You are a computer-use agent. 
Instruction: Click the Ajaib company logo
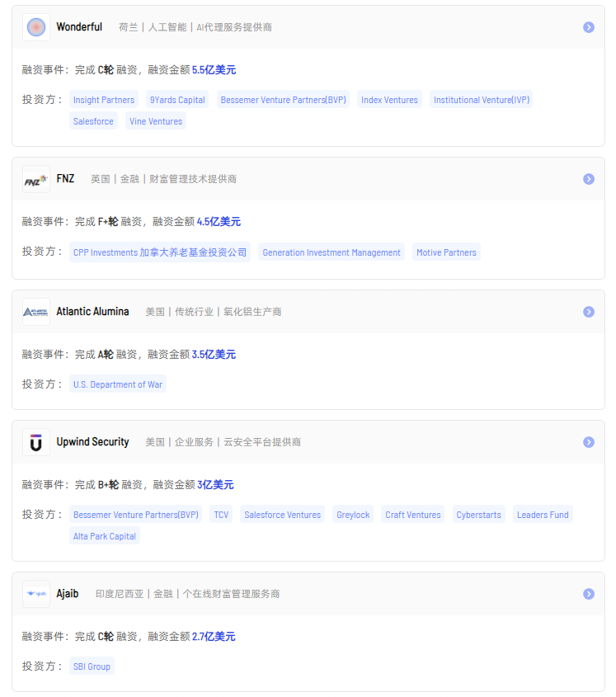(x=36, y=594)
